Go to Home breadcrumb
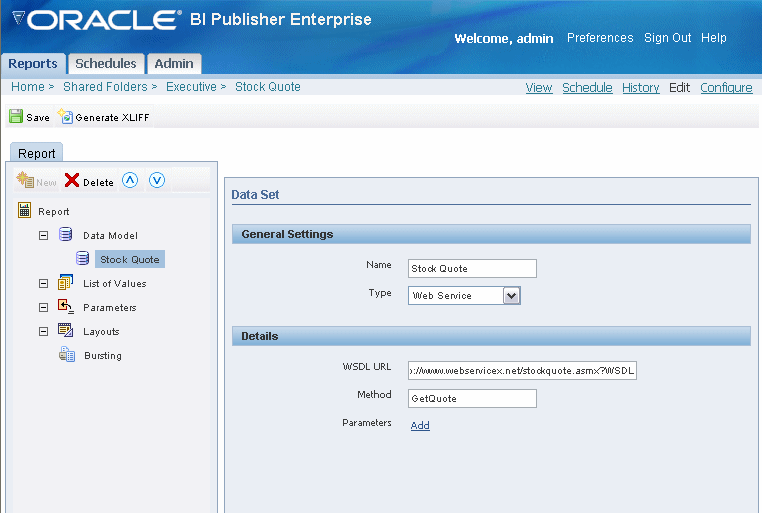This screenshot has width=762, height=513. click(28, 86)
